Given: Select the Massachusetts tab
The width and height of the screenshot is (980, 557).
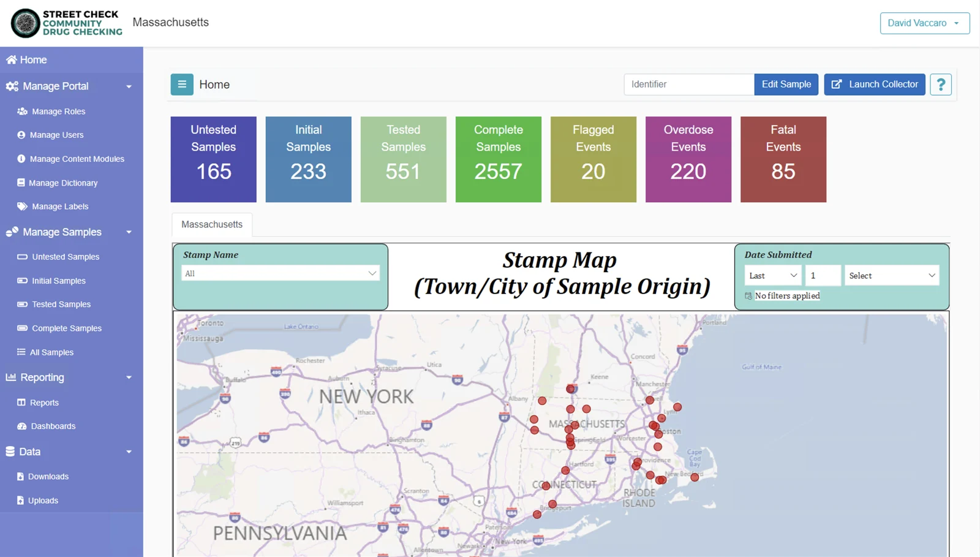Looking at the screenshot, I should (212, 224).
